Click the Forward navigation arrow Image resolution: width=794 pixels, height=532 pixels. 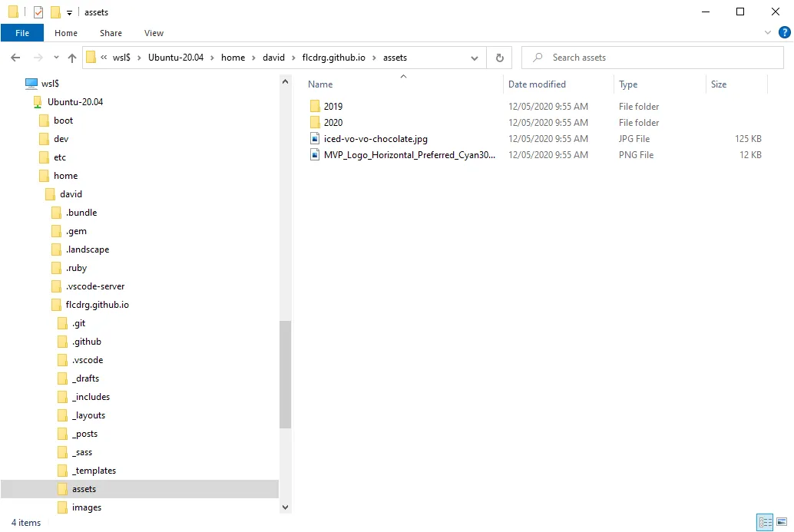click(37, 58)
